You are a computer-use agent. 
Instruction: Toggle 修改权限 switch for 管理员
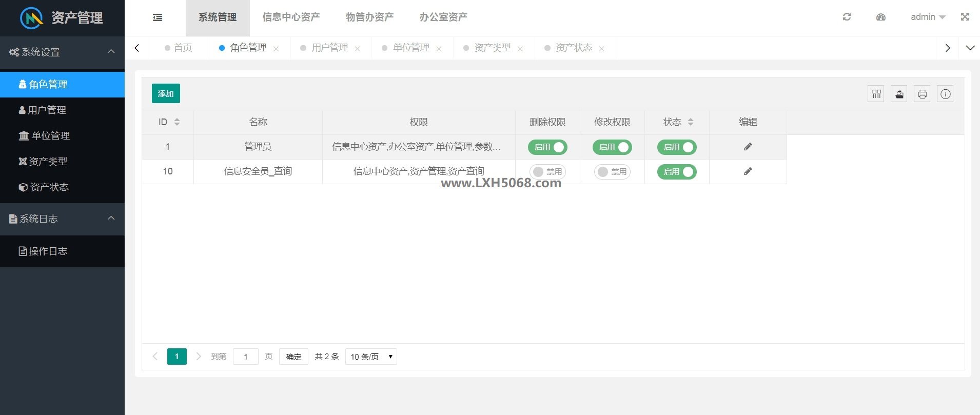pos(612,147)
